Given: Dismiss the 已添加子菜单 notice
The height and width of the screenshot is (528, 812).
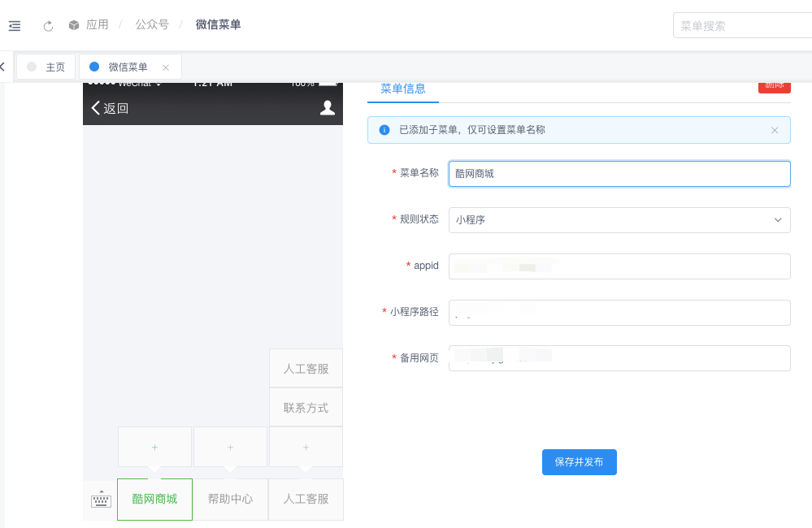Looking at the screenshot, I should click(775, 131).
